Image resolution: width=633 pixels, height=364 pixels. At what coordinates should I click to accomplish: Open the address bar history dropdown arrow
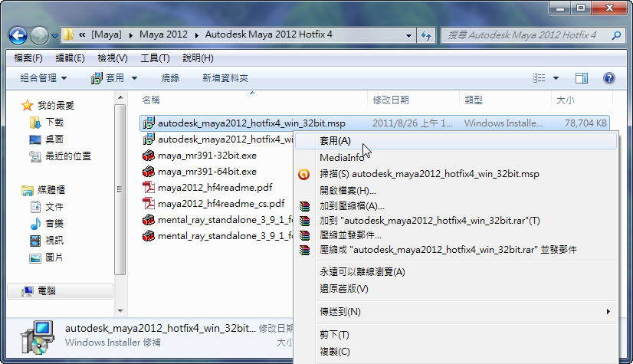408,35
